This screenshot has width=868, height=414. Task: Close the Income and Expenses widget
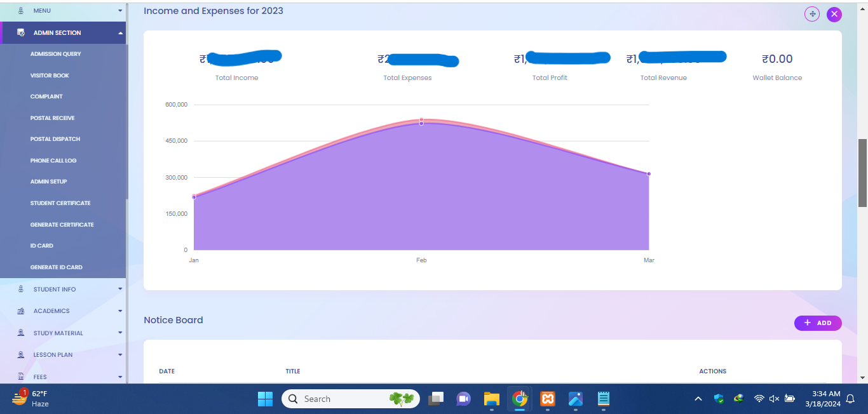pyautogui.click(x=834, y=14)
